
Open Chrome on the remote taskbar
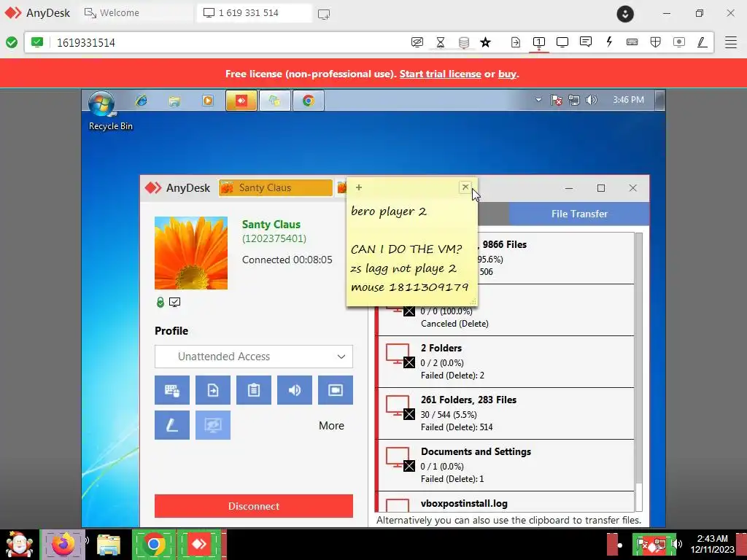click(309, 101)
